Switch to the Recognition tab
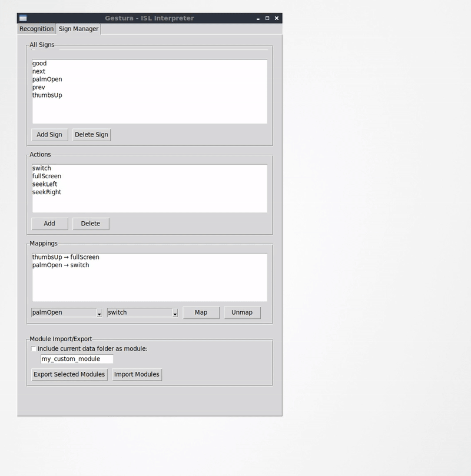The width and height of the screenshot is (471, 476). tap(37, 29)
